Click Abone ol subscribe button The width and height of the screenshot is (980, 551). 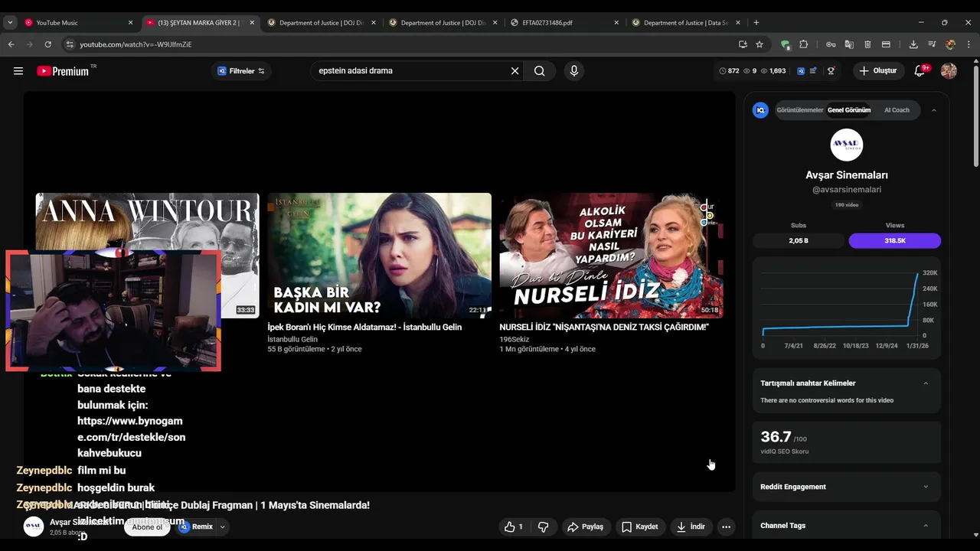pyautogui.click(x=147, y=527)
